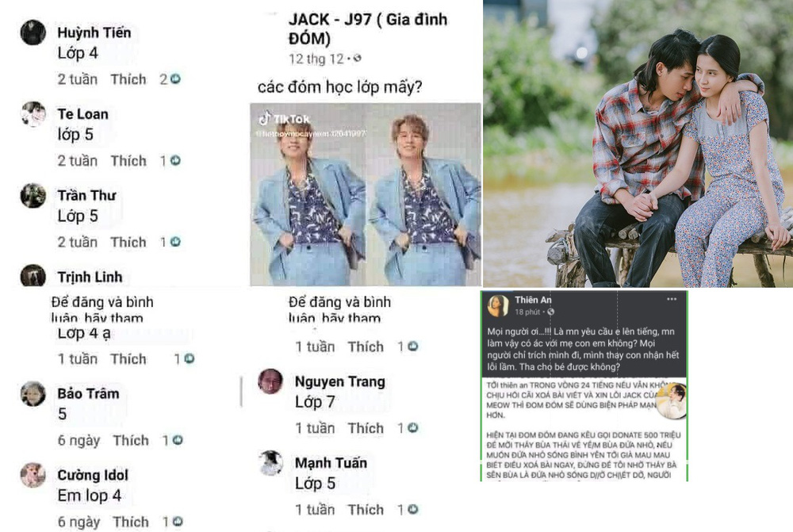Click Thích under Nguyen Trang's comment
This screenshot has height=532, width=793.
pyautogui.click(x=366, y=428)
